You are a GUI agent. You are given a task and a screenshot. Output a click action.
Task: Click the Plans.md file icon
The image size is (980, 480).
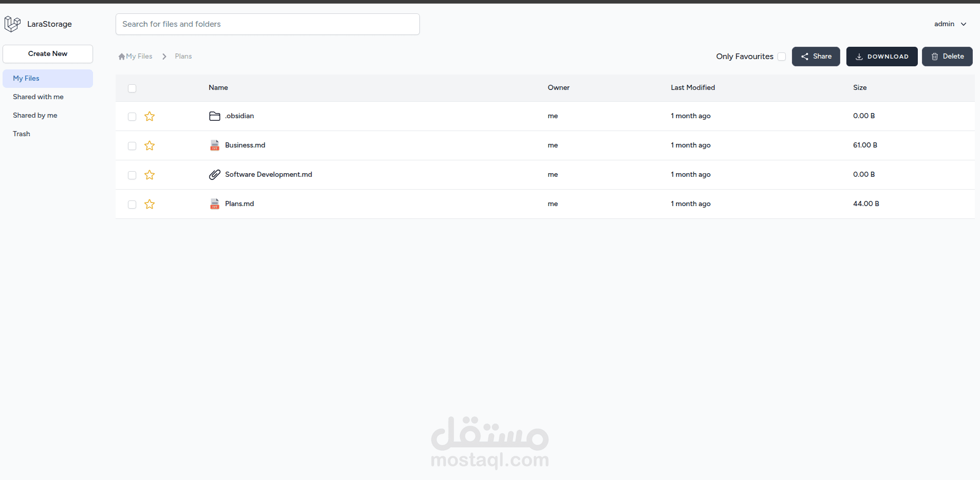(215, 204)
